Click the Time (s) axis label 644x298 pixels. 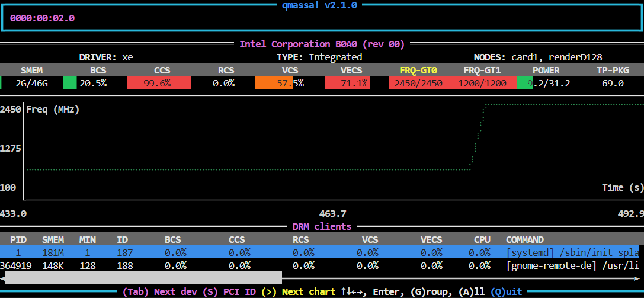point(622,188)
